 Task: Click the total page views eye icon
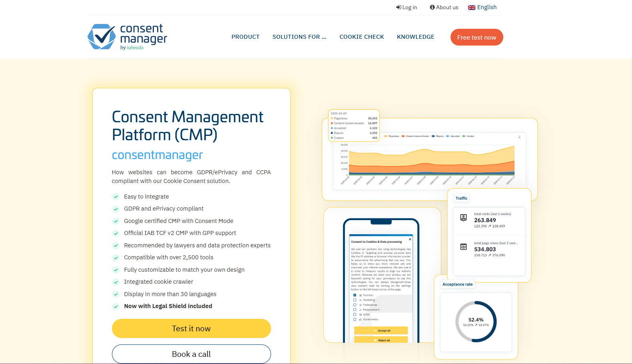click(464, 247)
